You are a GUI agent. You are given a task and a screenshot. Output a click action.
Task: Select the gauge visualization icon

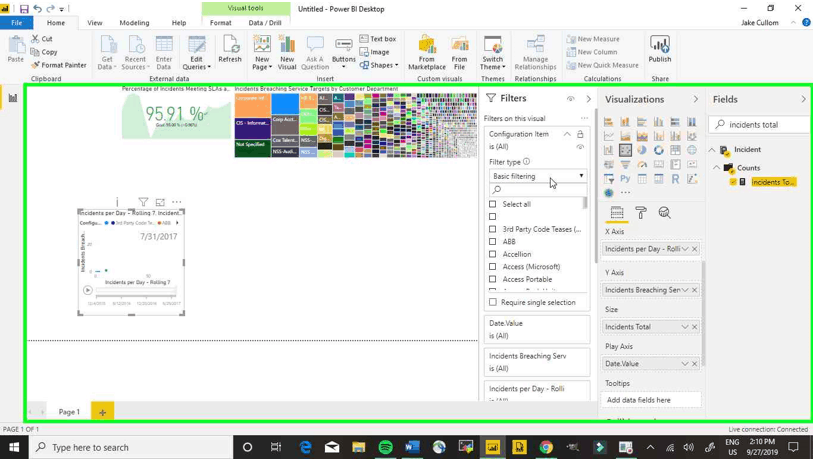coord(642,165)
